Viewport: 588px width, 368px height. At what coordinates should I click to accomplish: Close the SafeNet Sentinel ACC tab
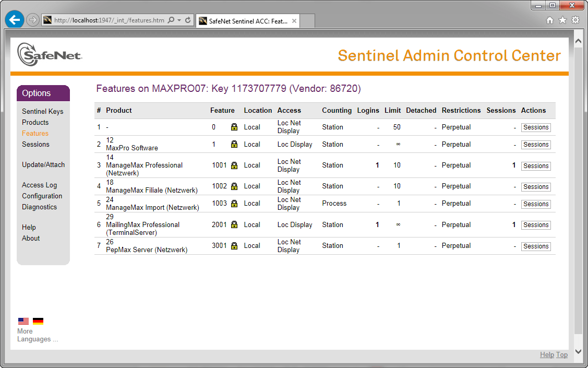pos(294,21)
